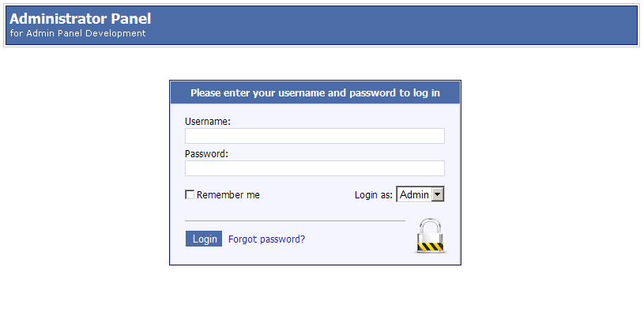This screenshot has height=320, width=644.
Task: Click the for Admin Panel Development subtitle
Action: click(77, 33)
